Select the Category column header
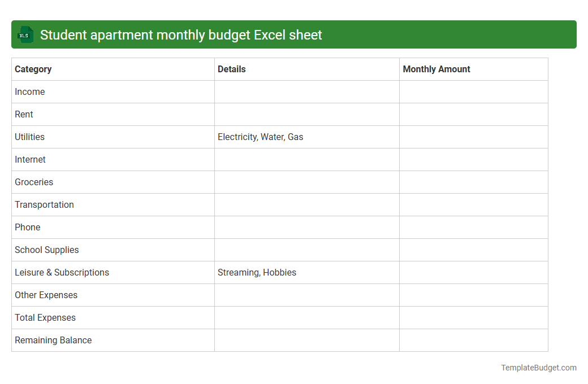The height and width of the screenshot is (384, 588). (x=33, y=69)
